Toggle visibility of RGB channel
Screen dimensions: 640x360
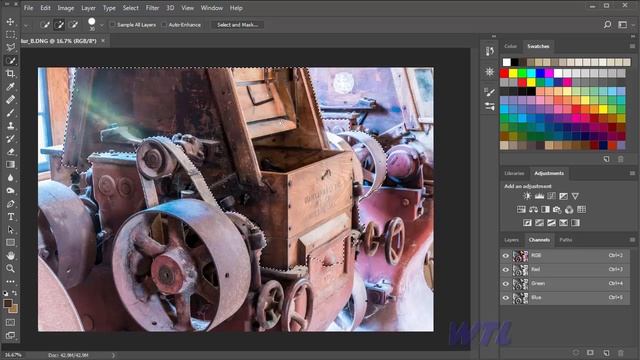pyautogui.click(x=506, y=256)
